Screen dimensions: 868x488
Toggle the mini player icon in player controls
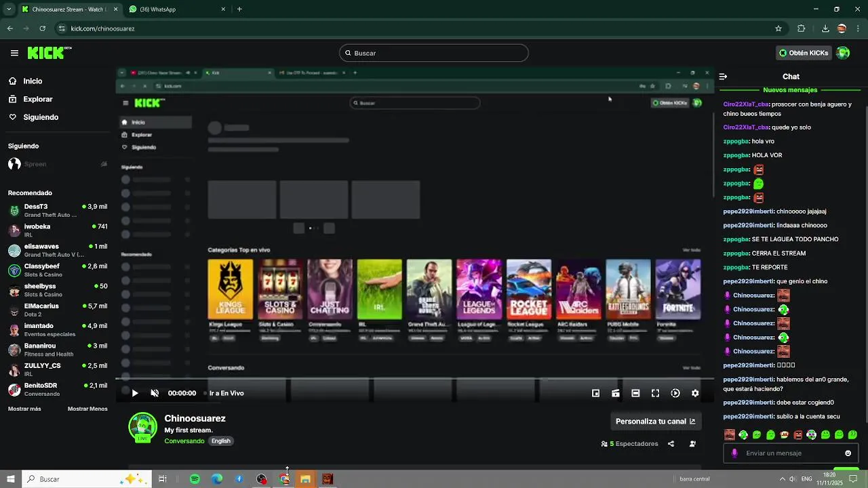(x=595, y=393)
